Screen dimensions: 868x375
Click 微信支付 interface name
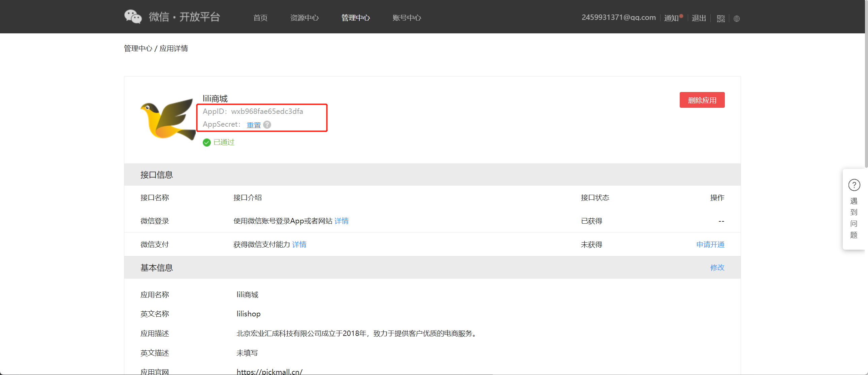tap(154, 245)
